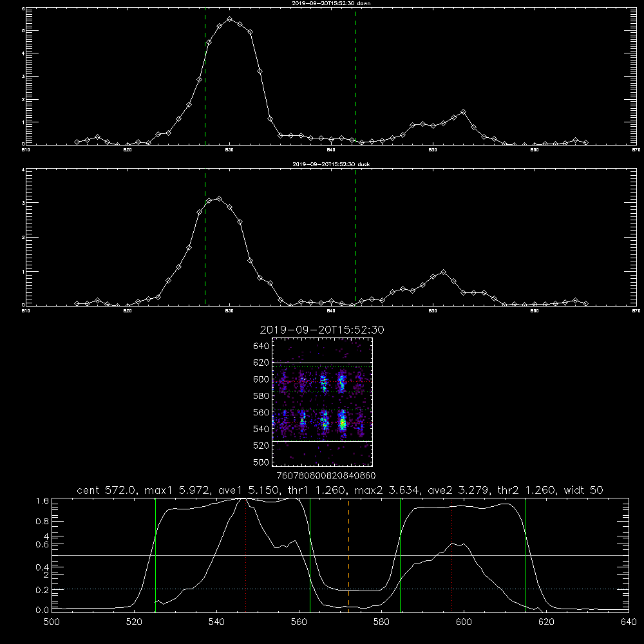This screenshot has width=644, height=644.
Task: Select y-axis label 620 beside spectral image
Action: click(x=261, y=363)
